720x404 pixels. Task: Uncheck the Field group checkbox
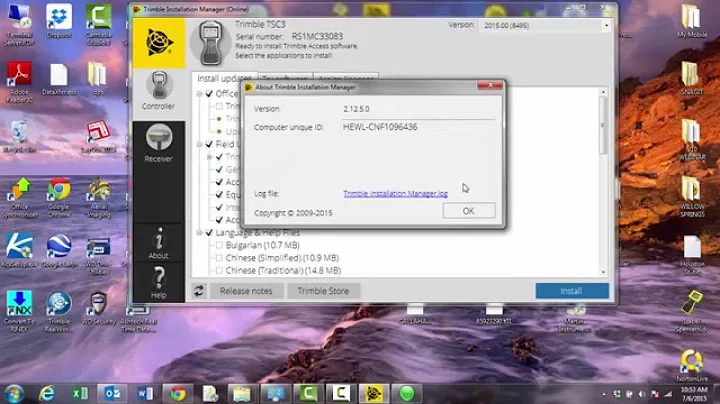209,144
